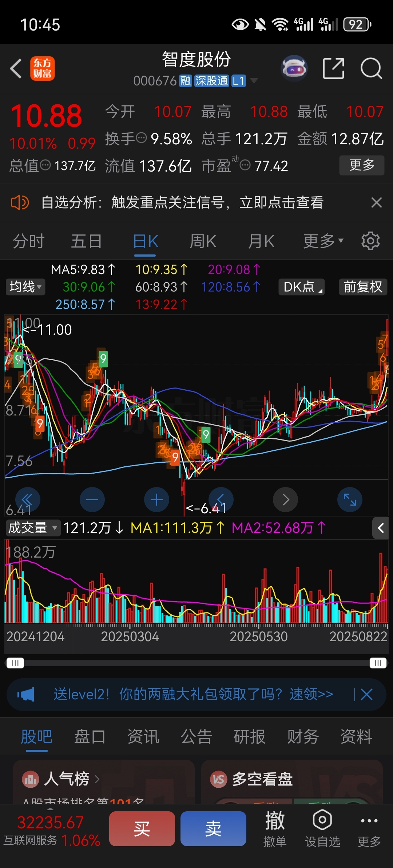Image resolution: width=393 pixels, height=868 pixels.
Task: Select the 股吧 tab
Action: [x=36, y=737]
